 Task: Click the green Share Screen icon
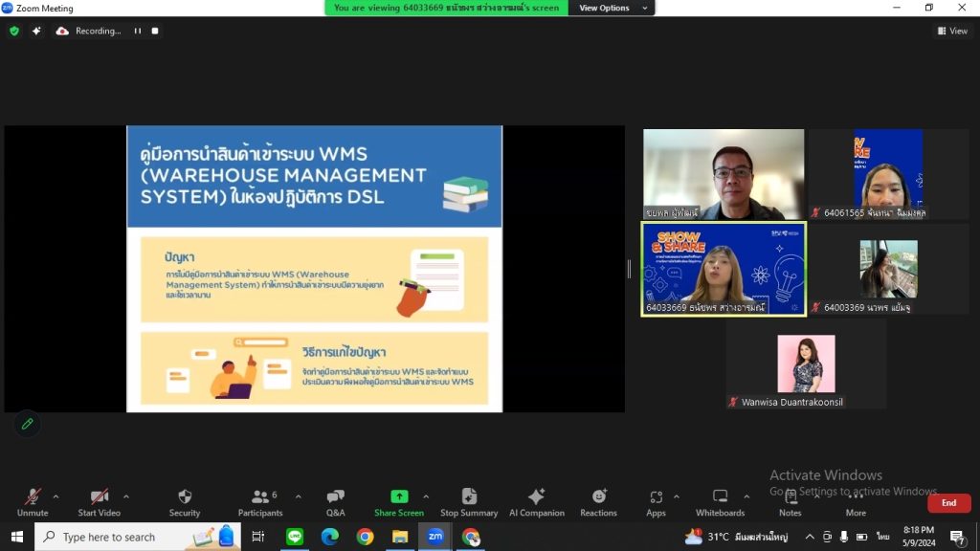point(399,496)
